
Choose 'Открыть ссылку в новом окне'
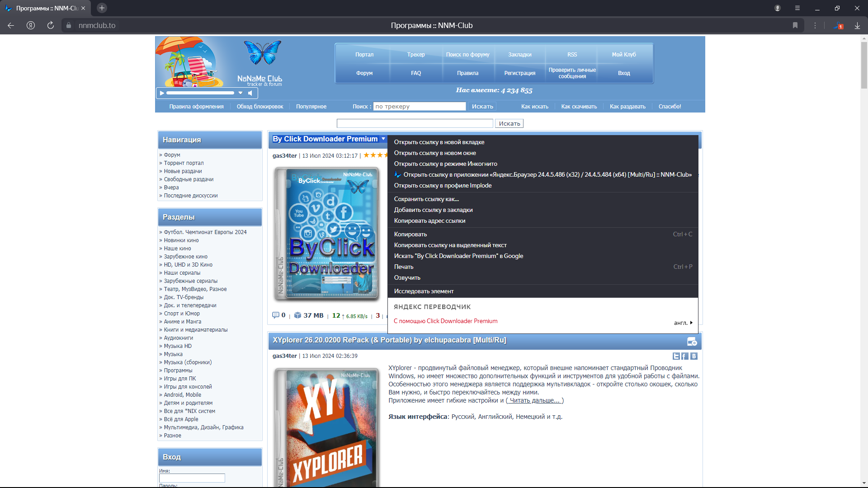pyautogui.click(x=543, y=153)
